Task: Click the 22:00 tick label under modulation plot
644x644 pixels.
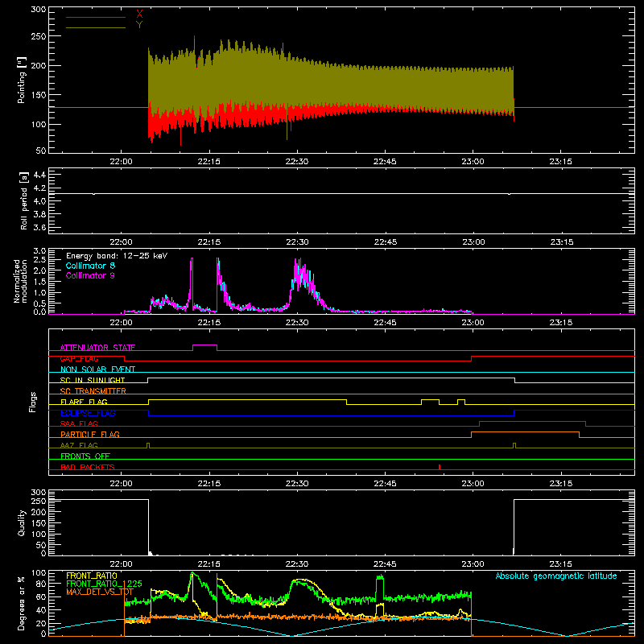Action: coord(122,323)
